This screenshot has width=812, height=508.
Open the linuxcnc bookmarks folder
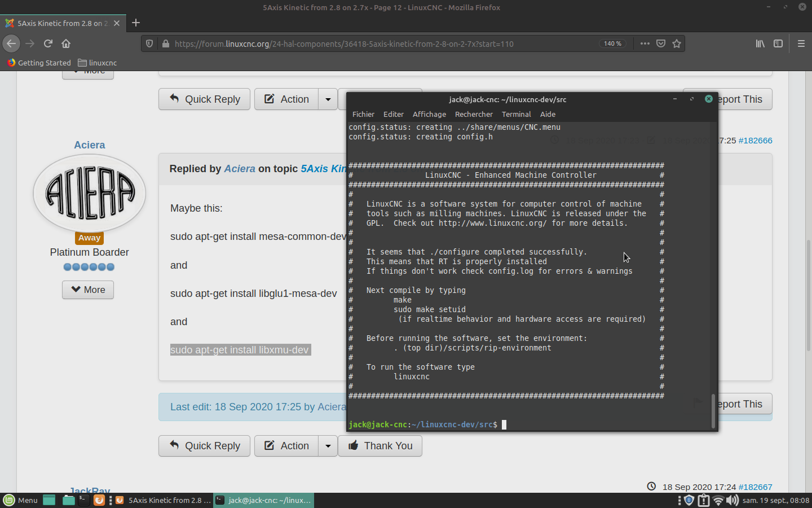click(x=98, y=63)
